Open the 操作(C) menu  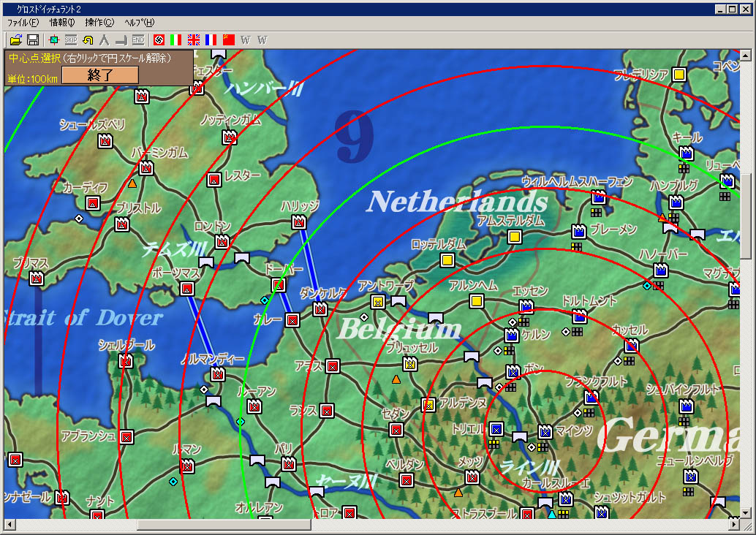[x=99, y=23]
